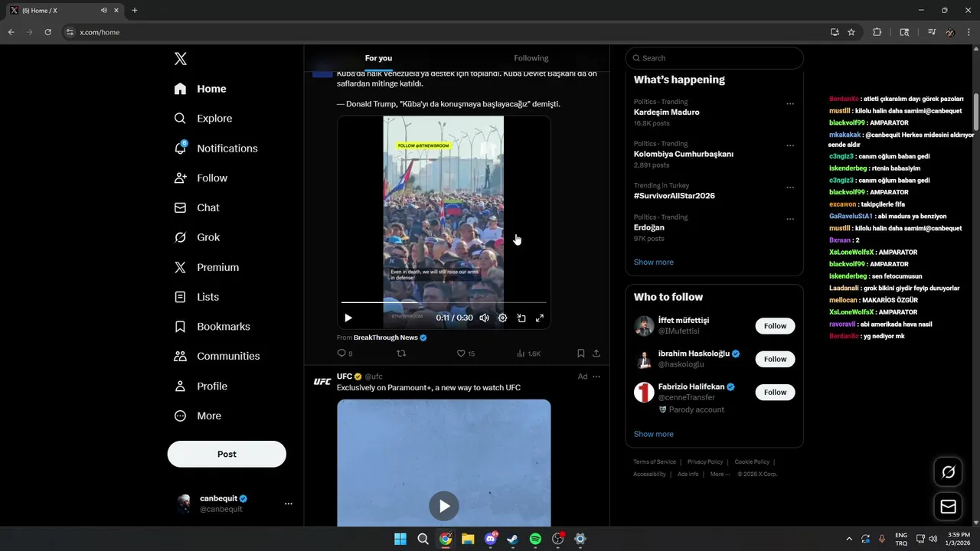This screenshot has height=551, width=980.
Task: Follow Fabrizio Halifekan
Action: point(775,392)
